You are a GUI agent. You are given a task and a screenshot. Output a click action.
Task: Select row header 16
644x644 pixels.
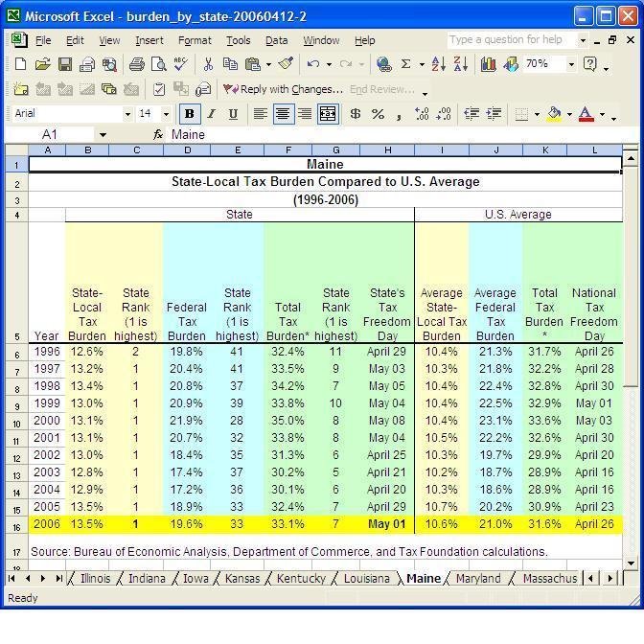[x=16, y=526]
